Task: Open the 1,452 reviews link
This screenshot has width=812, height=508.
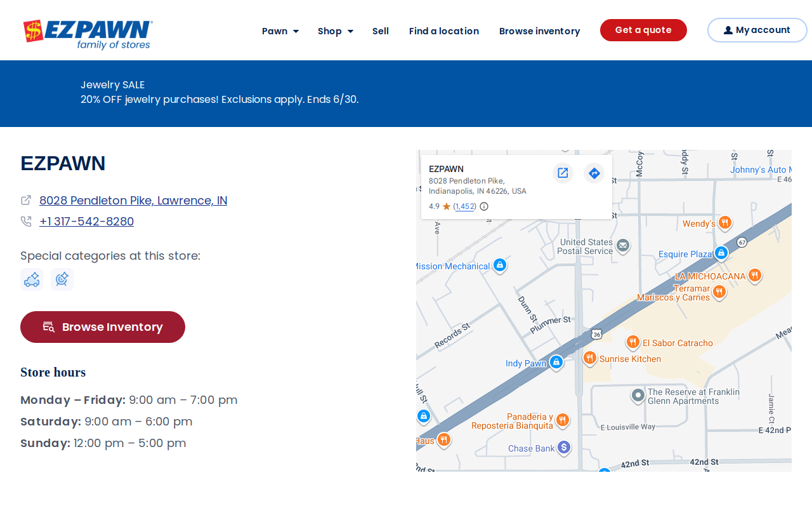Action: (x=465, y=206)
